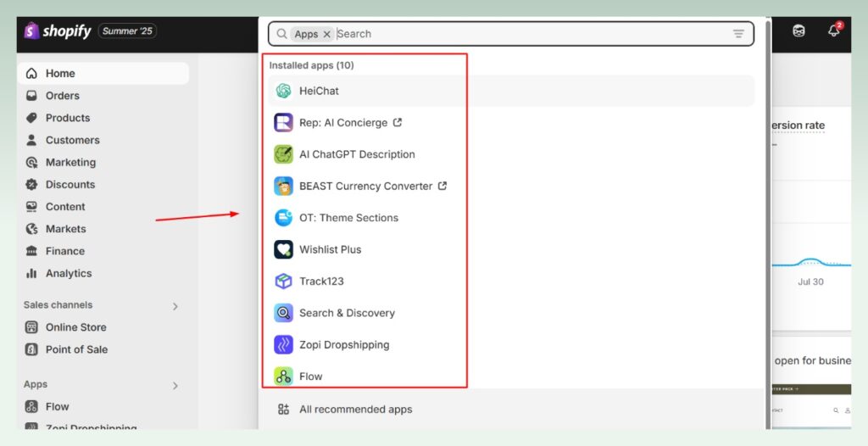Click external link icon beside Rep: AI Concierge

pos(397,122)
